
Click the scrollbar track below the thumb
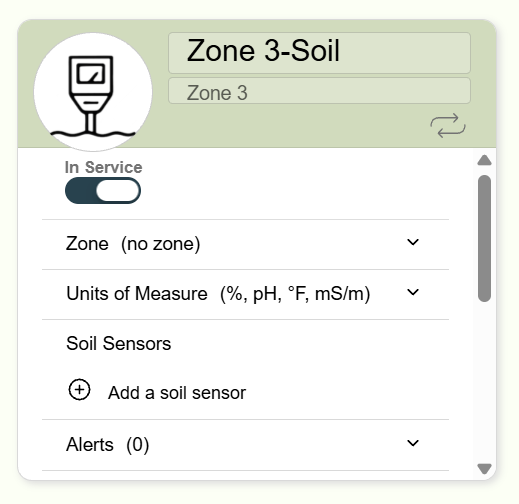click(484, 382)
